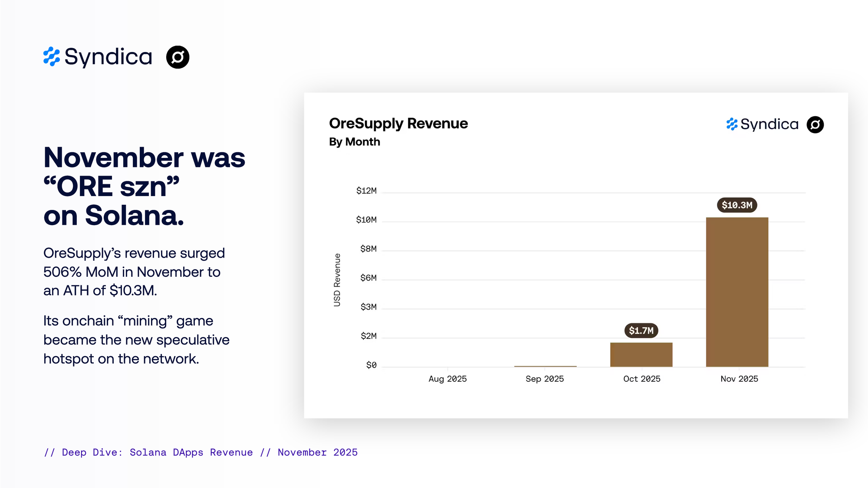
Task: Click the OreSupply Revenue chart title
Action: [398, 124]
